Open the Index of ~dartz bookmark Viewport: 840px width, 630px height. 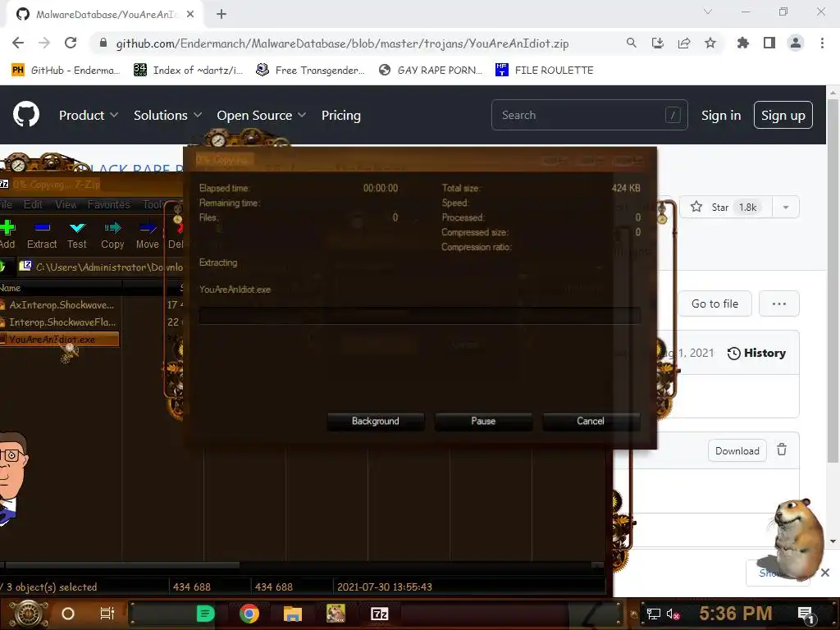pos(188,71)
